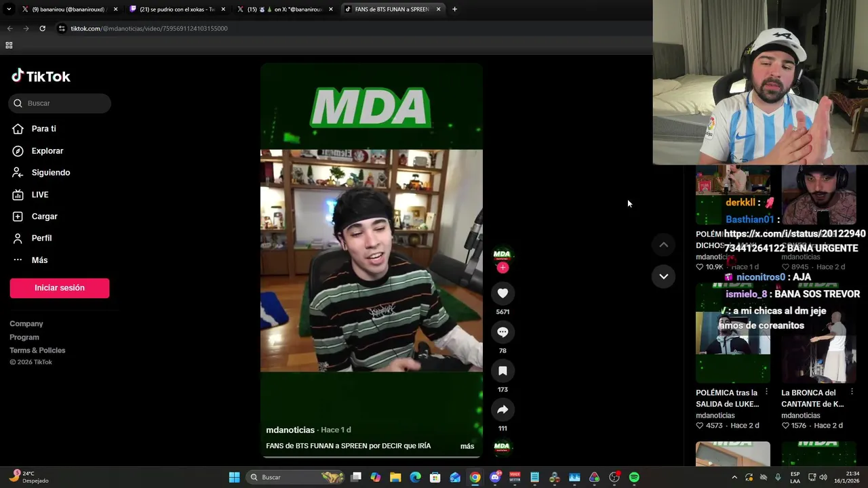The height and width of the screenshot is (488, 868).
Task: Click the system tray microphone icon
Action: point(778,477)
